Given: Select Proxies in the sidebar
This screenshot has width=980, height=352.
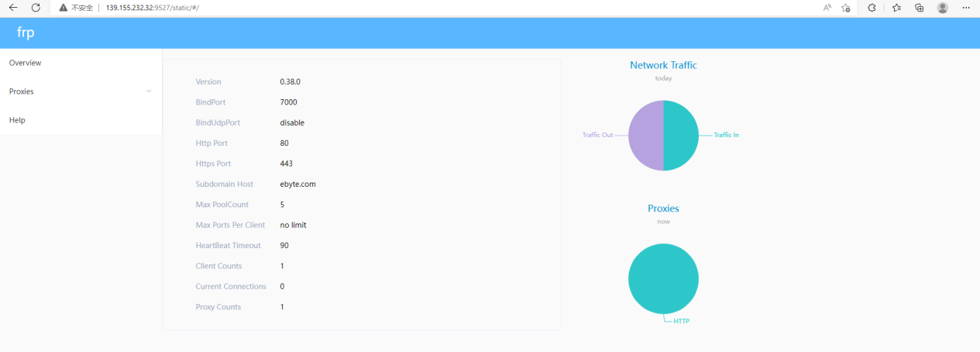Looking at the screenshot, I should tap(22, 91).
